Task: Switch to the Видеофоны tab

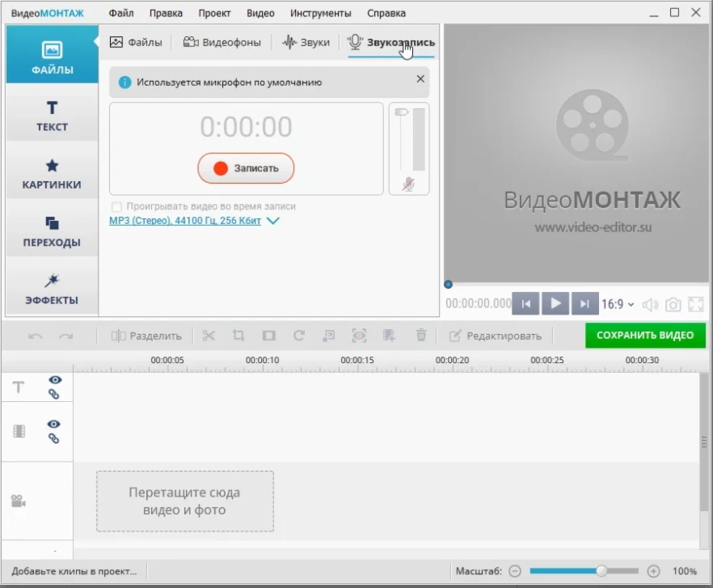Action: (x=221, y=42)
